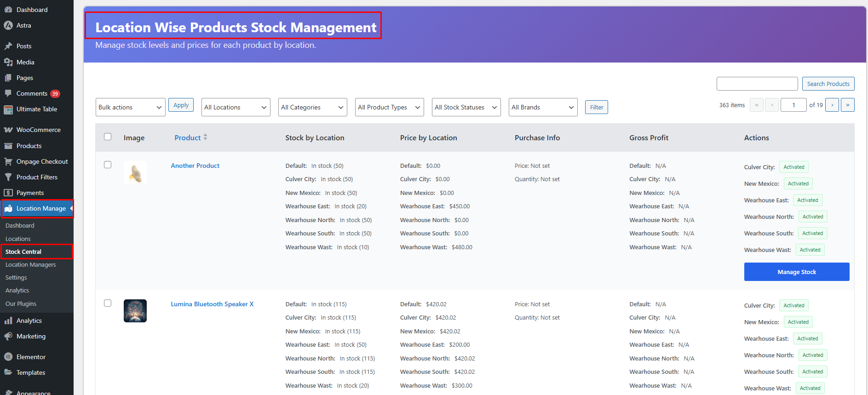Image resolution: width=868 pixels, height=395 pixels.
Task: Select the Lumina Bluetooth Speaker X checkbox
Action: pyautogui.click(x=108, y=303)
